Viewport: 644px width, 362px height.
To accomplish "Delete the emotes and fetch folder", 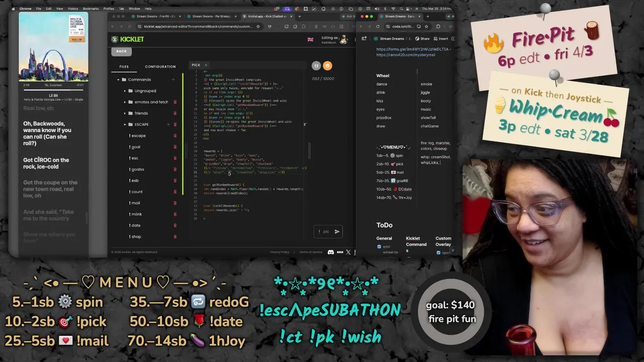I will click(175, 102).
